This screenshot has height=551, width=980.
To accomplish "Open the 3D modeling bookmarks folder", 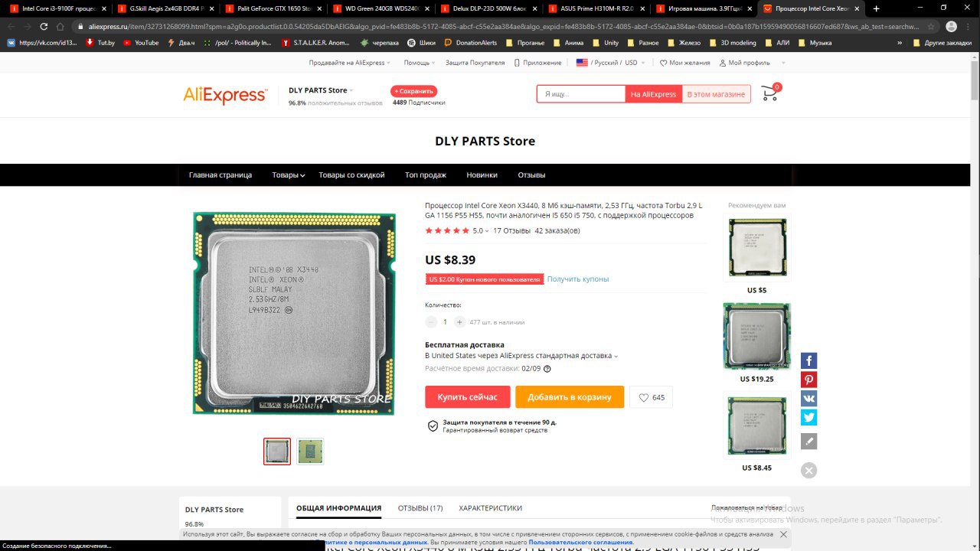I will tap(733, 43).
